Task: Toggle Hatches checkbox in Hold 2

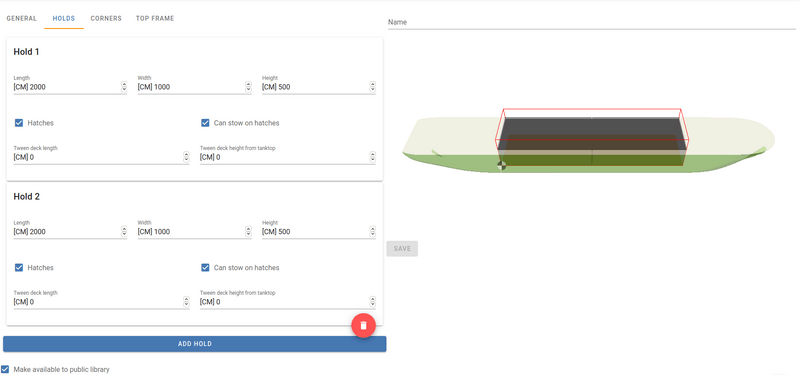Action: (x=19, y=267)
